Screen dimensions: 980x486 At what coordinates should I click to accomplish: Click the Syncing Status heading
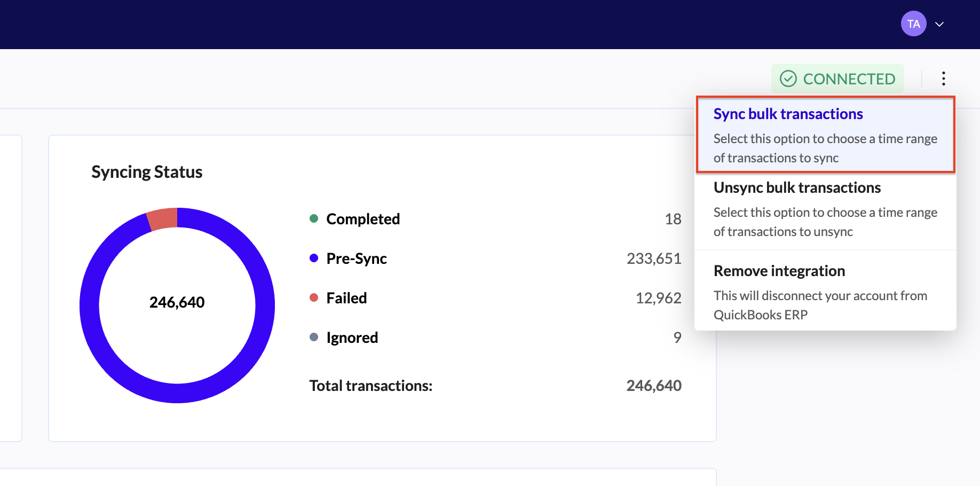(x=147, y=172)
